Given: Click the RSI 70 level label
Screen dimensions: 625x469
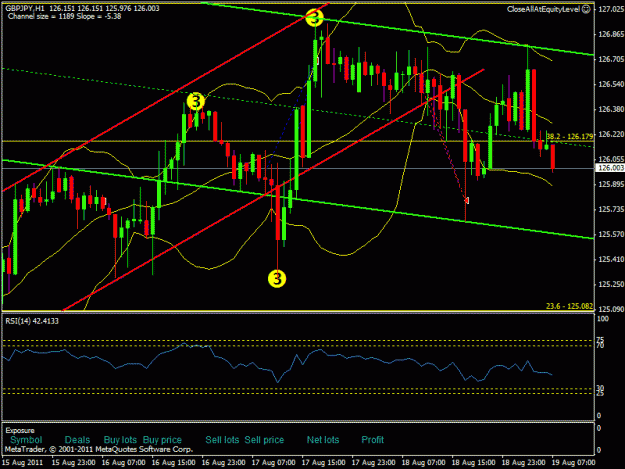Looking at the screenshot, I should click(x=600, y=345).
